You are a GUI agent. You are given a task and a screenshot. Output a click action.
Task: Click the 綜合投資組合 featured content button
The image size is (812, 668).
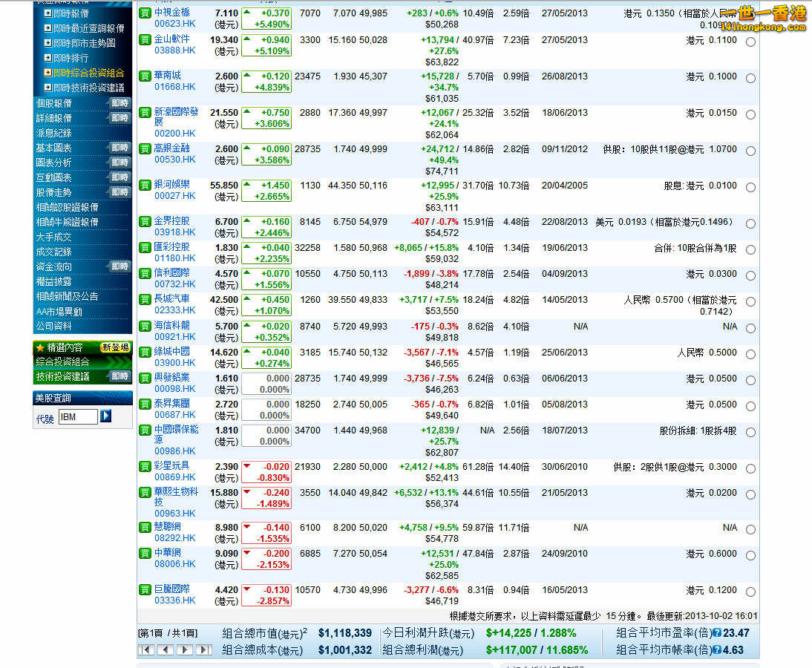(x=82, y=362)
